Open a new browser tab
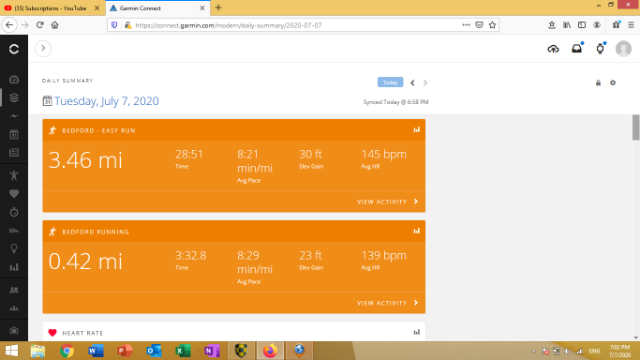This screenshot has height=360, width=640. 218,8
